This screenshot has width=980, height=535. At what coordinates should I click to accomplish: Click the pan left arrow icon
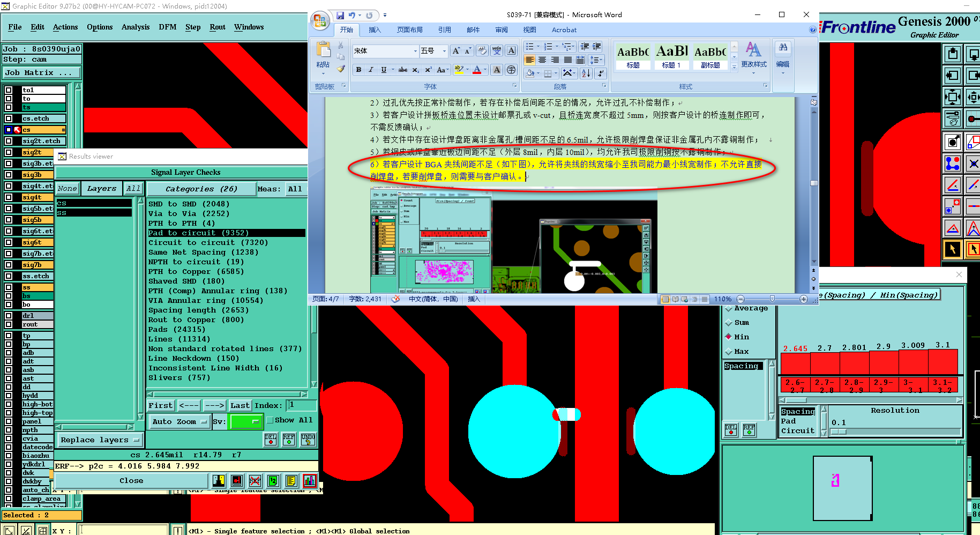(953, 76)
